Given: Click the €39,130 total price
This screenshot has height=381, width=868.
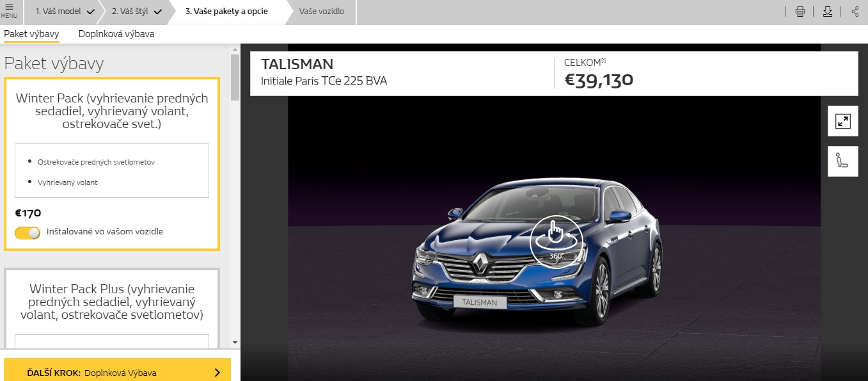Looking at the screenshot, I should (599, 80).
